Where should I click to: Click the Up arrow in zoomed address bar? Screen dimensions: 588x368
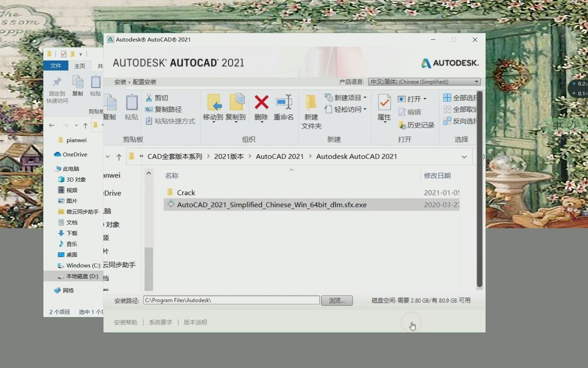[119, 157]
